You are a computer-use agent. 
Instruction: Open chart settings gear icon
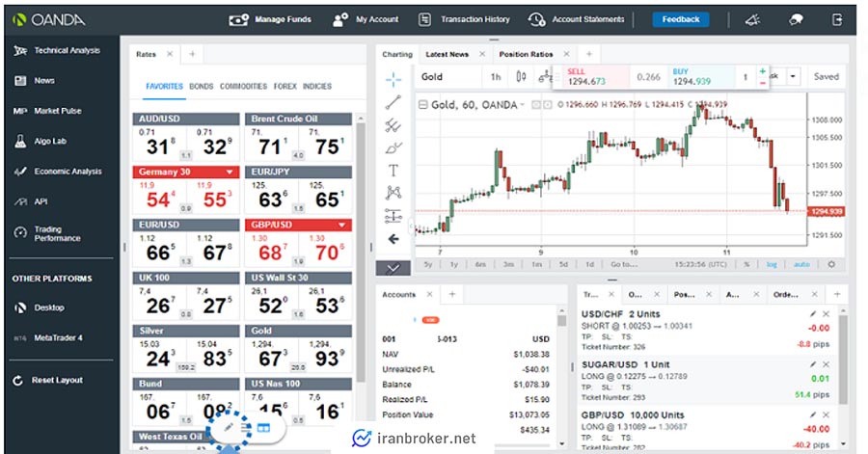tap(831, 264)
